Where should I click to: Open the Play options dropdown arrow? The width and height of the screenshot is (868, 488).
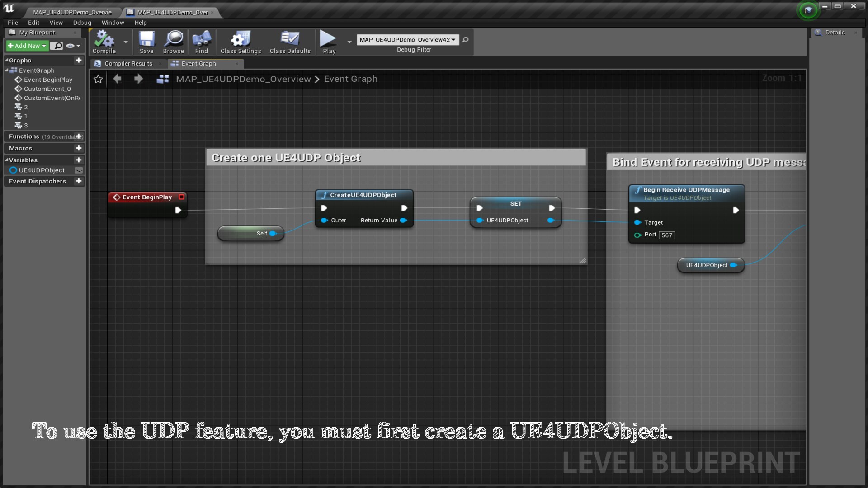(349, 42)
